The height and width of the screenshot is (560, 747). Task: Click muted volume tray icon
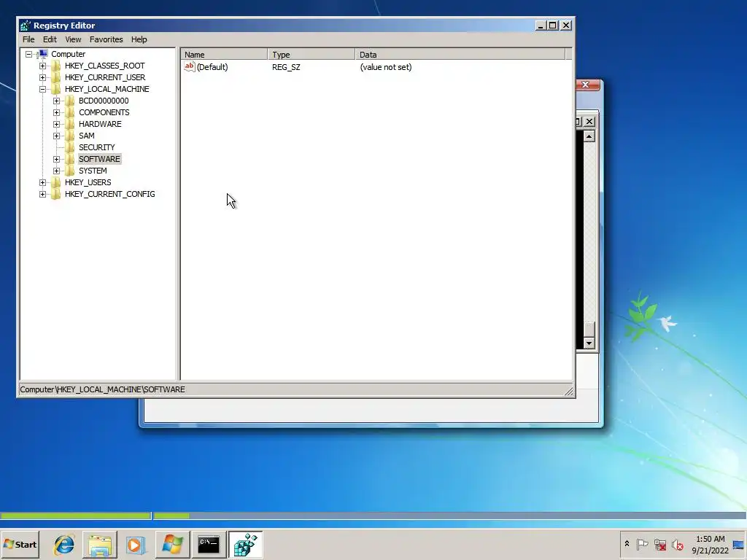[678, 544]
